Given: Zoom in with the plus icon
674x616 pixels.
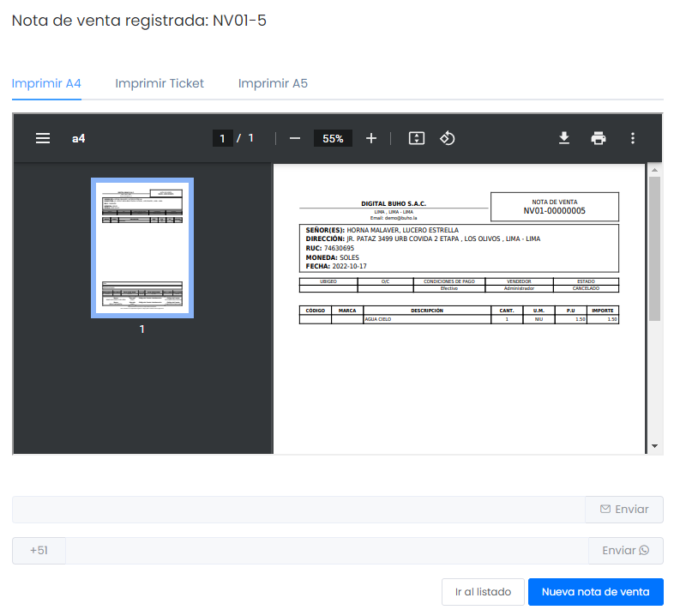Looking at the screenshot, I should pyautogui.click(x=371, y=138).
